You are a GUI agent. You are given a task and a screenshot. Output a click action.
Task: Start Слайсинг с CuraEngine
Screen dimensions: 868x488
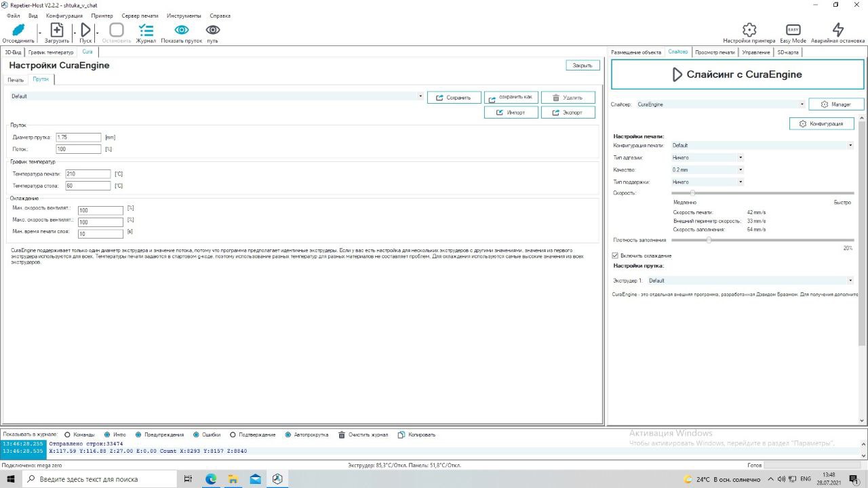[x=737, y=75]
